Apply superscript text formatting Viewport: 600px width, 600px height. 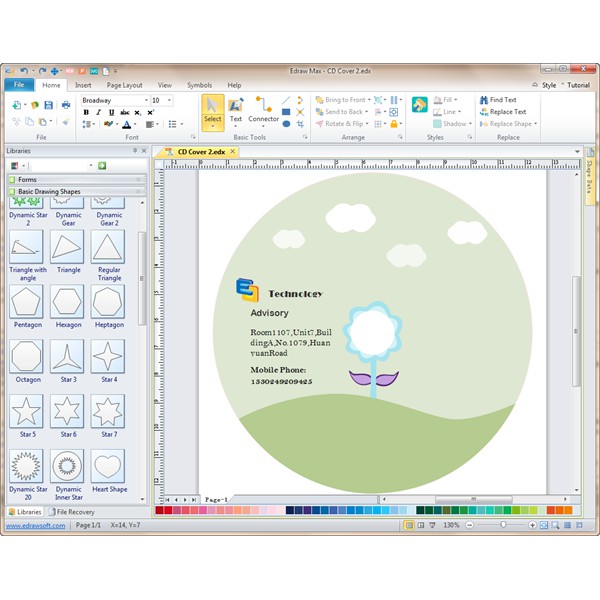coord(150,112)
